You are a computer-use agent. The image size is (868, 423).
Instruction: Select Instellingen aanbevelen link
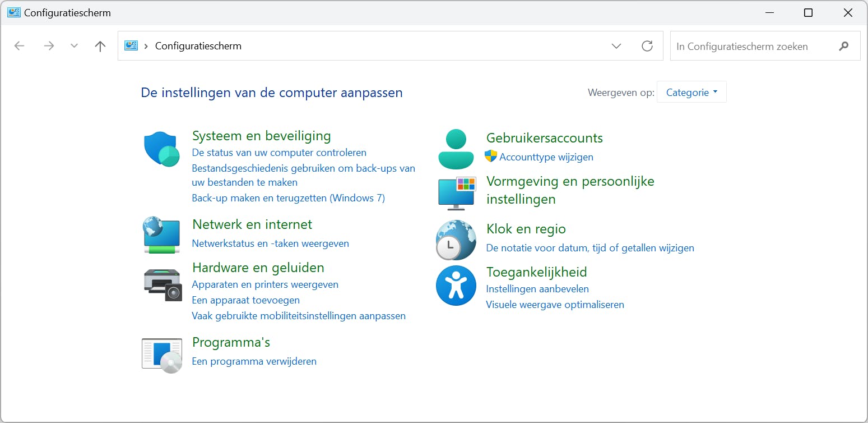pyautogui.click(x=537, y=289)
